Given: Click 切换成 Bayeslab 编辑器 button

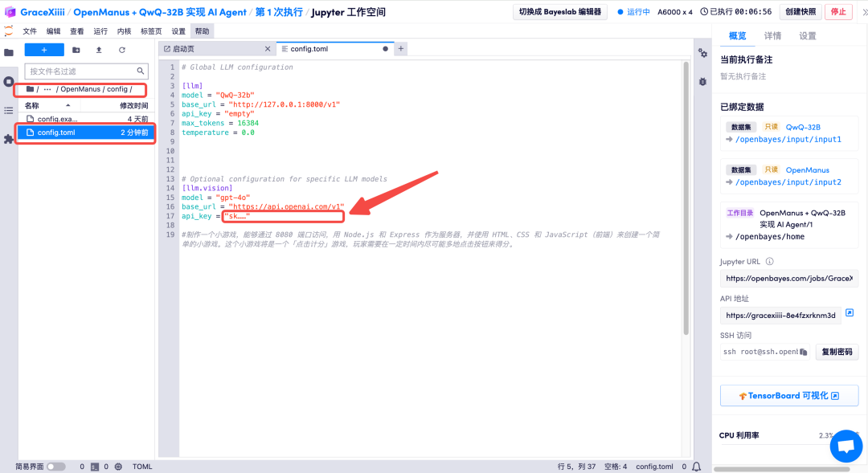Looking at the screenshot, I should click(559, 11).
